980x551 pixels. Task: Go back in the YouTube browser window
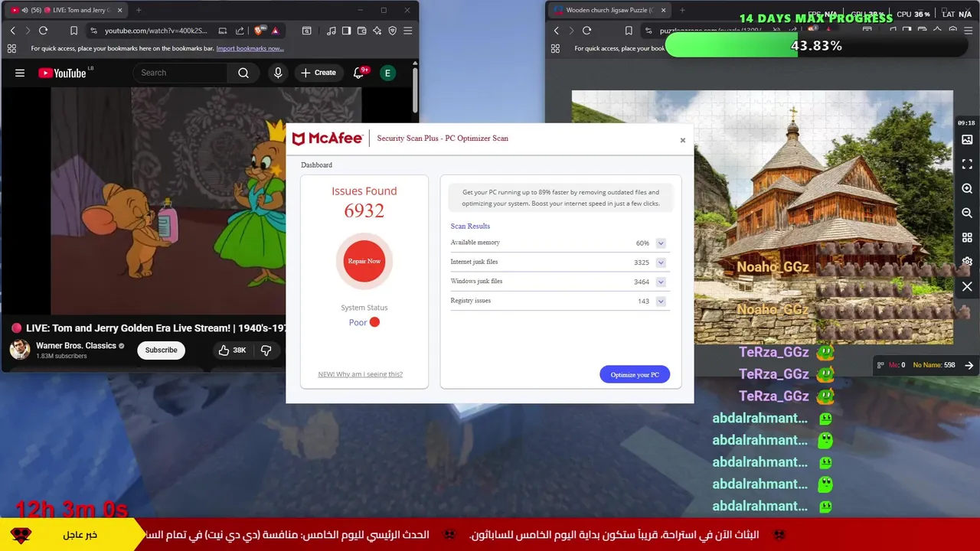[12, 31]
